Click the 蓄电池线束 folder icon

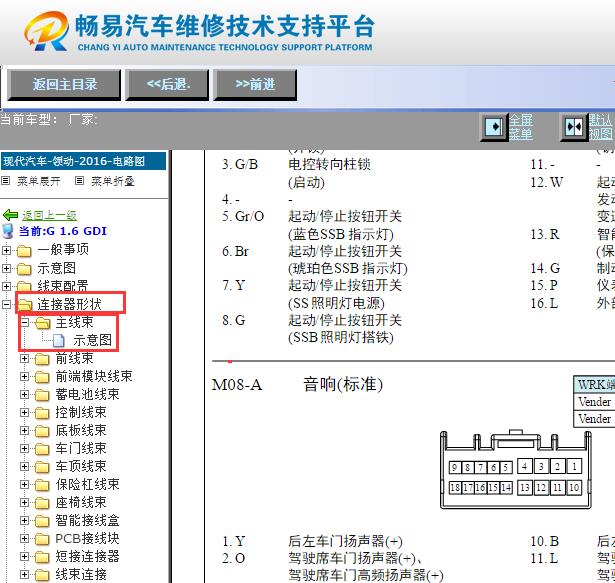[x=42, y=395]
